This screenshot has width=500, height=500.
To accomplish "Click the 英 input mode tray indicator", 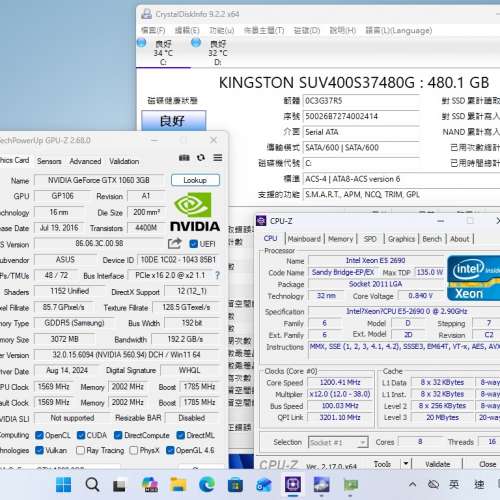I will [x=454, y=484].
